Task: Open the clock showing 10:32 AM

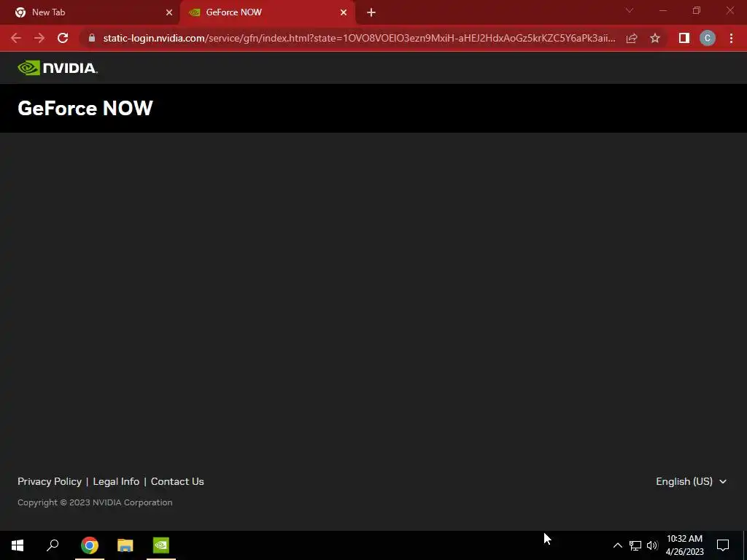Action: coord(684,545)
